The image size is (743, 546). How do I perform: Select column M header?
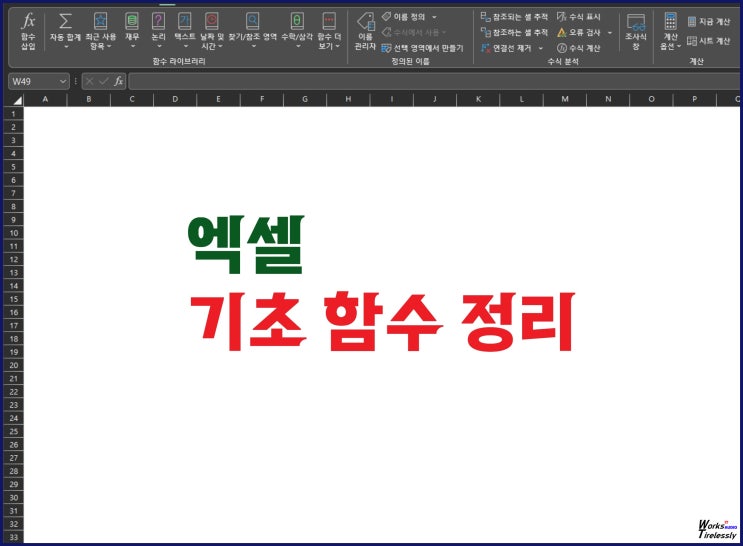[x=565, y=99]
